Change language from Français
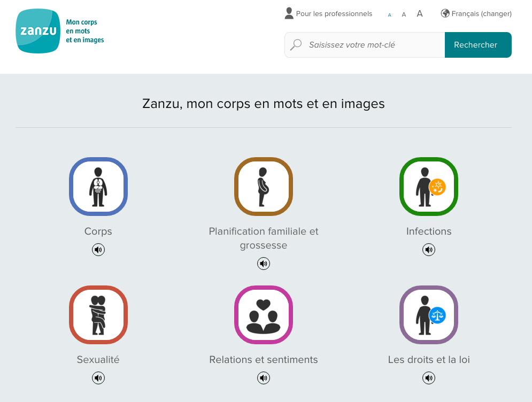The width and height of the screenshot is (532, 402). (476, 14)
